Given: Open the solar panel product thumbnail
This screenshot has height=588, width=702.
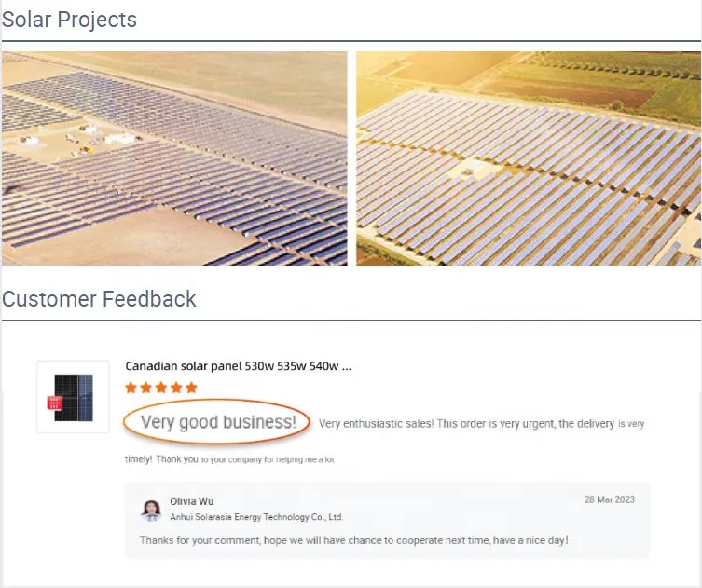Looking at the screenshot, I should (73, 397).
